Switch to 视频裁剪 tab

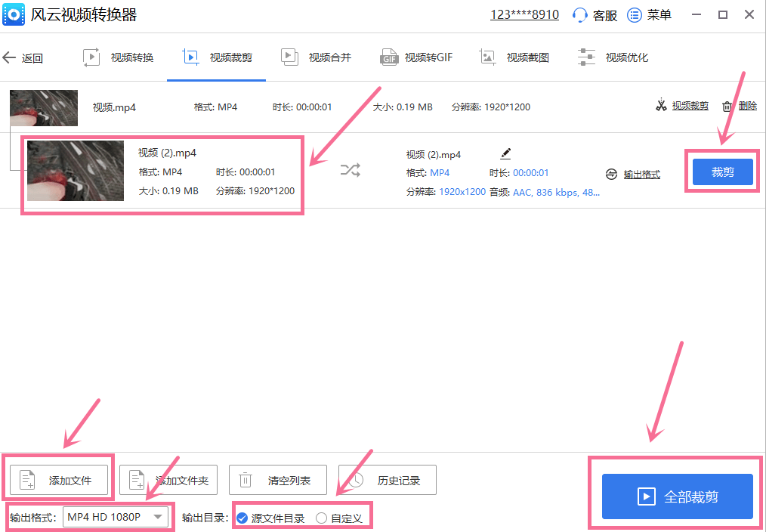[217, 57]
